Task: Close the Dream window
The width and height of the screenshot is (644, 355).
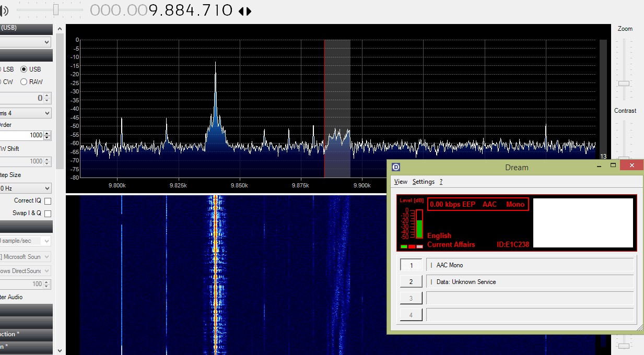Action: coord(632,165)
